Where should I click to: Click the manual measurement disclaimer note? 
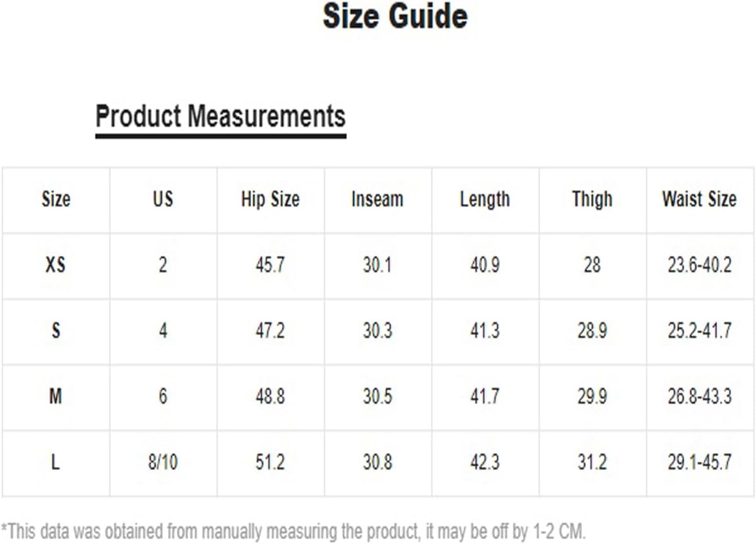(x=293, y=531)
